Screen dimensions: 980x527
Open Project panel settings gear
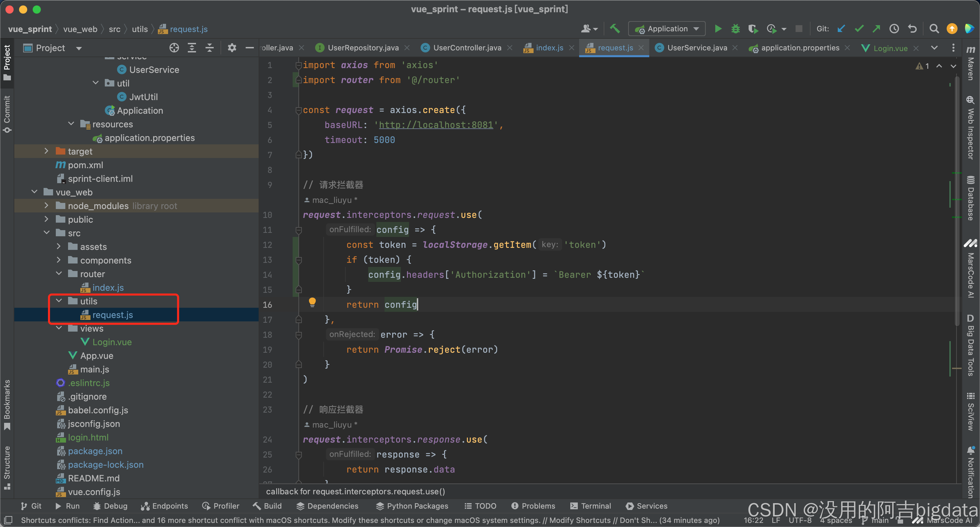coord(232,48)
